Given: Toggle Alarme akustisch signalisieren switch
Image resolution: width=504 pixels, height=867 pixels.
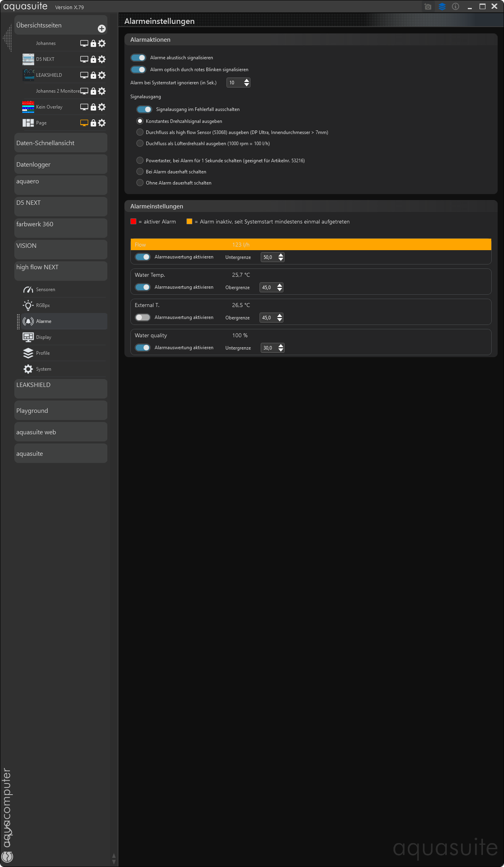Looking at the screenshot, I should (x=138, y=58).
